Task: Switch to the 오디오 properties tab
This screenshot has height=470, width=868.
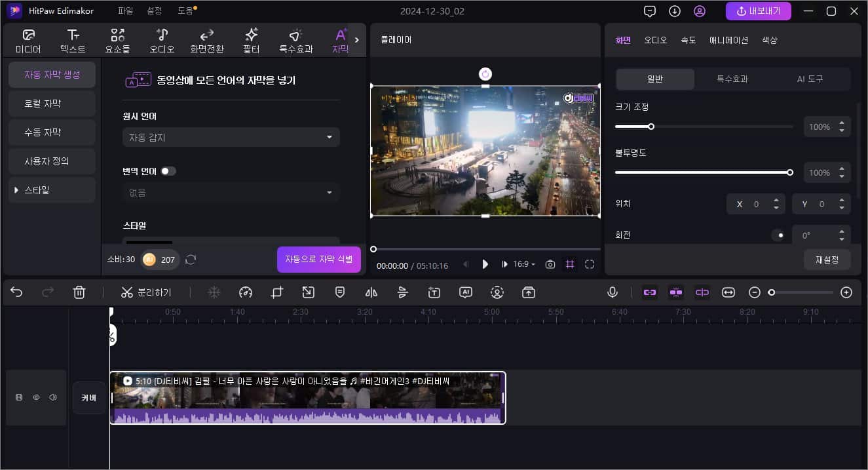Action: (x=655, y=40)
